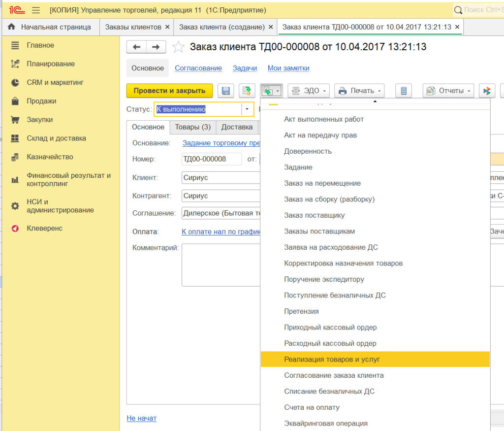The image size is (504, 431).
Task: Click the Статус field К выполнению
Action: click(198, 109)
